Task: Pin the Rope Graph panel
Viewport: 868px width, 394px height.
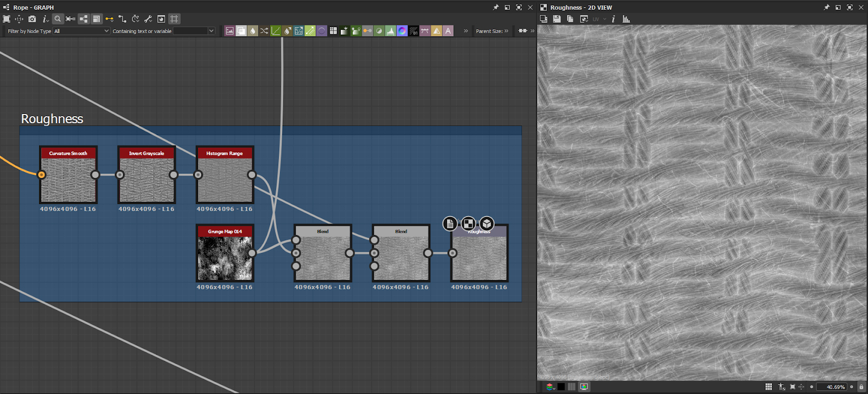Action: click(x=495, y=8)
